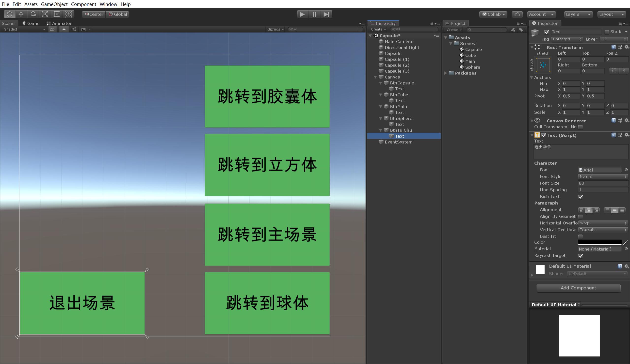
Task: Open the Hierarchy Create button
Action: 378,29
